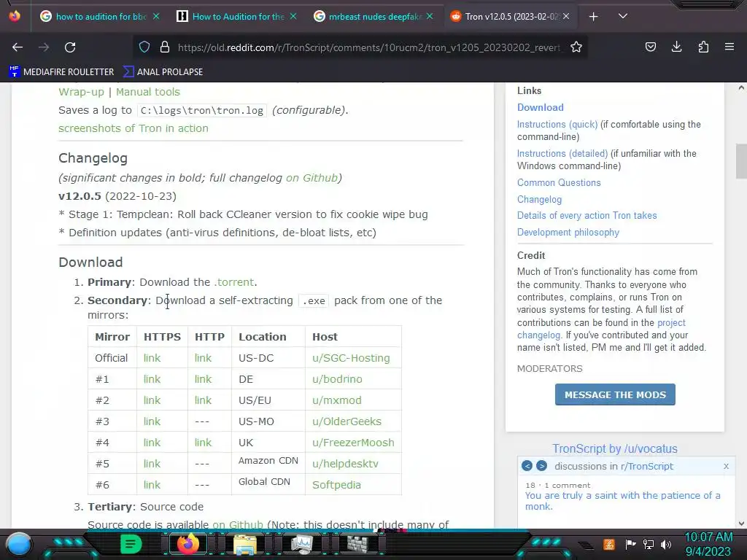Open the green notes app in taskbar

tap(131, 544)
